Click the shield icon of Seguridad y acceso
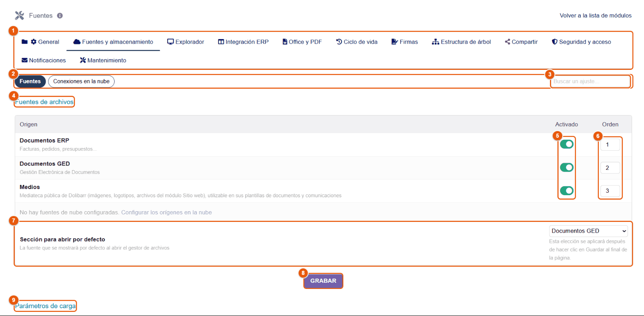The image size is (644, 316). point(554,42)
